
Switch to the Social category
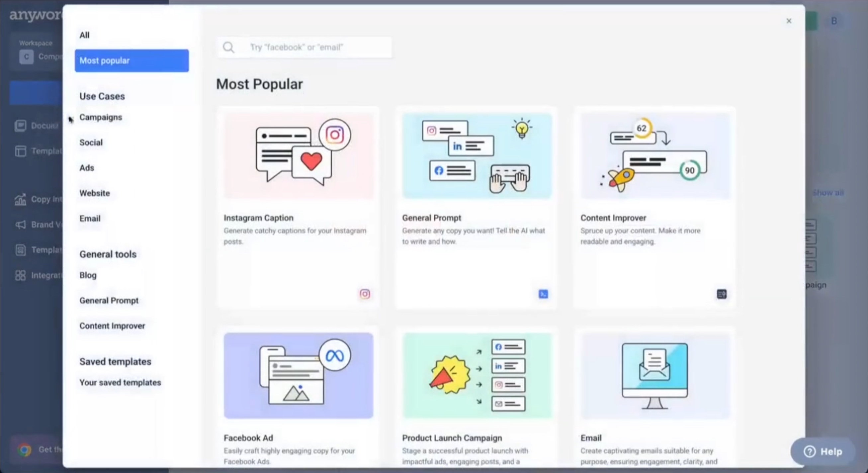pyautogui.click(x=91, y=142)
